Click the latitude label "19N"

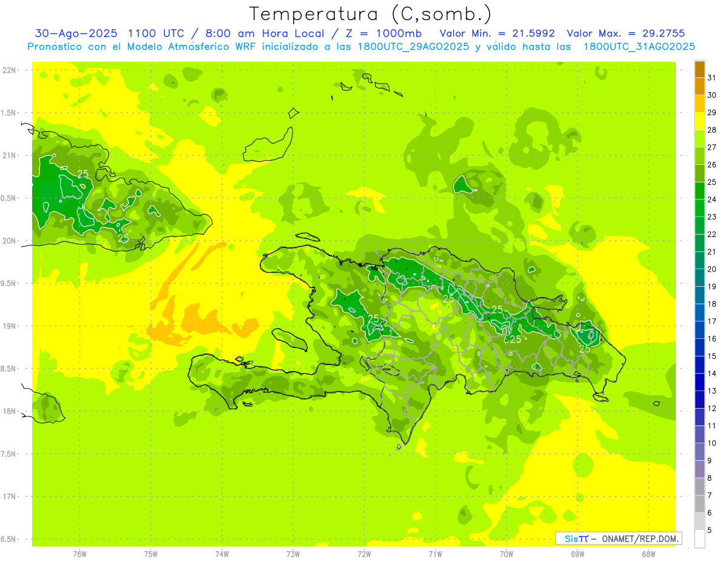[x=8, y=326]
